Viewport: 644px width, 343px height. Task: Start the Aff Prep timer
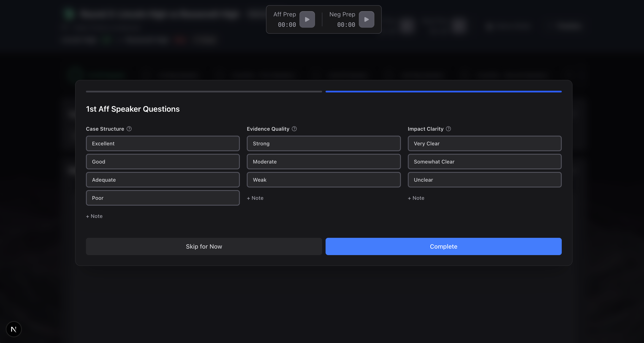(307, 19)
